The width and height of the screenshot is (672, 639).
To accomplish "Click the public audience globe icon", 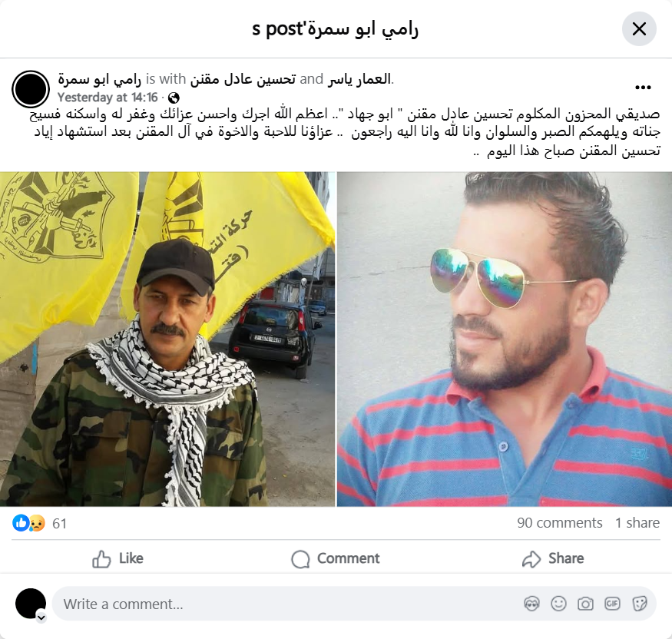I will 174,98.
